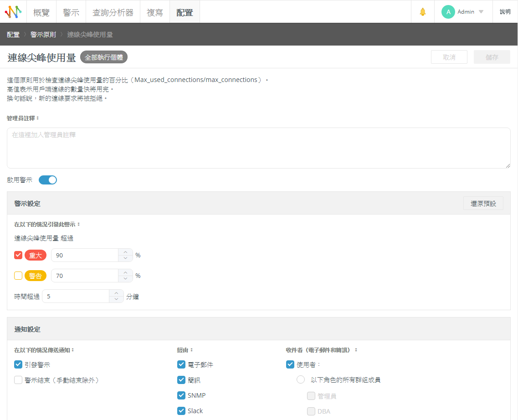Screen dimensions: 518x420
Task: Open the 警示 tab
Action: click(x=71, y=12)
